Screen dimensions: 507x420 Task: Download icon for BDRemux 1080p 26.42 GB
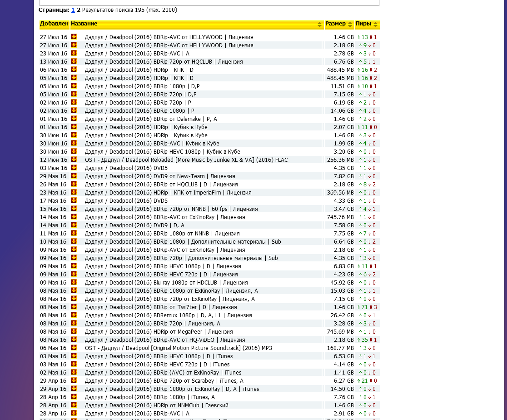click(74, 315)
